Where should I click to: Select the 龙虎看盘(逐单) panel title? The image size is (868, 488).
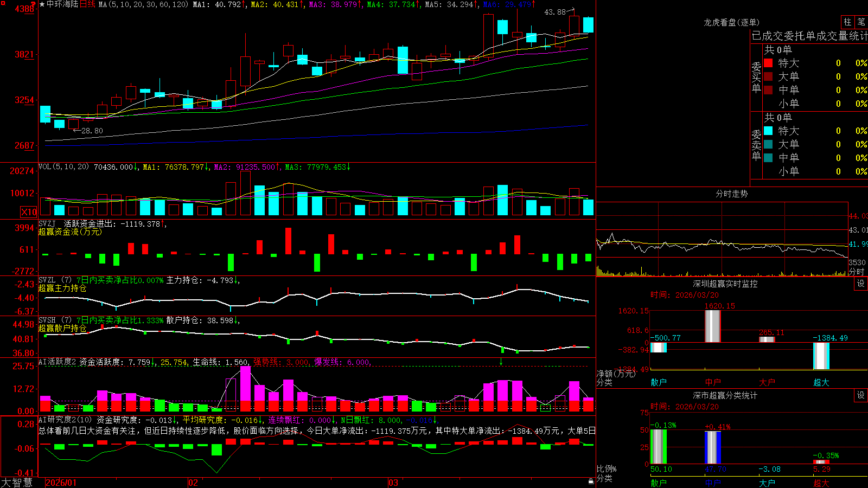pos(731,22)
